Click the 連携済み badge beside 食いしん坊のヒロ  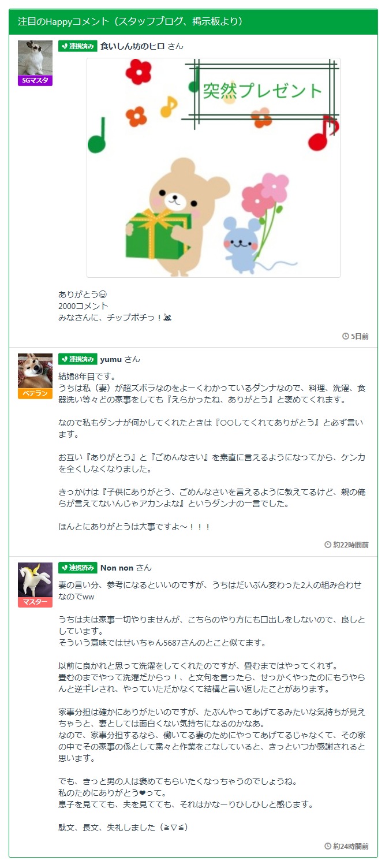coord(77,46)
